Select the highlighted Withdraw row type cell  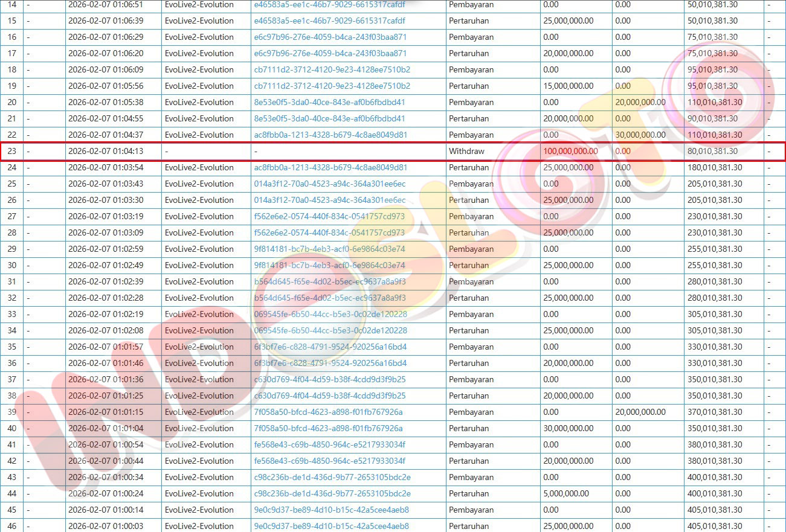[x=466, y=151]
